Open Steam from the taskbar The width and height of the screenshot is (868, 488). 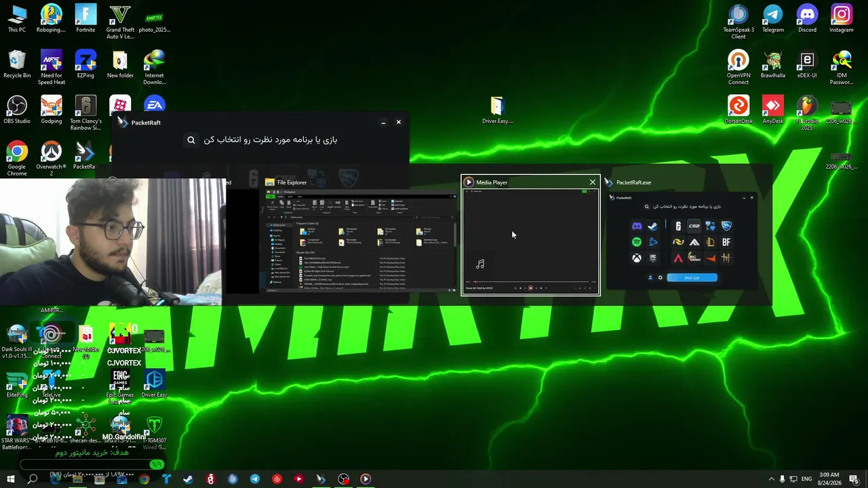tap(188, 479)
